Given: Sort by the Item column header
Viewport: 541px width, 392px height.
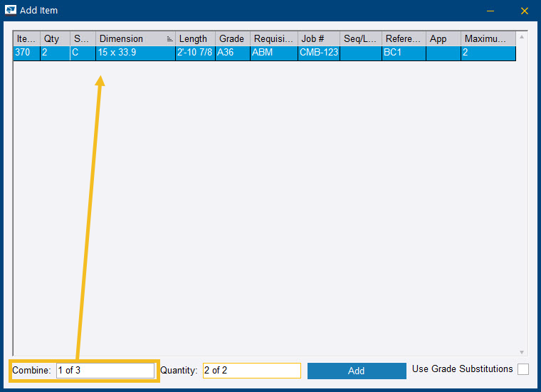Looking at the screenshot, I should pos(26,38).
